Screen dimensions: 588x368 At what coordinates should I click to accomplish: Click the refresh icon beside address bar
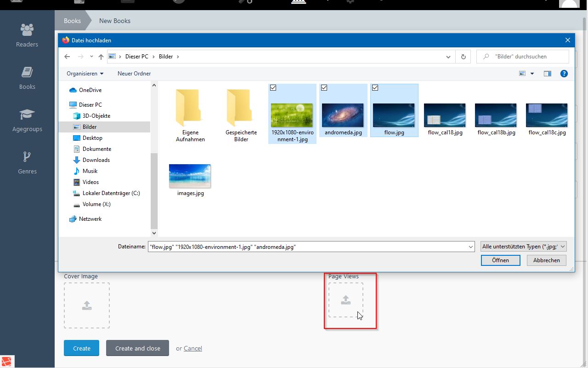[463, 57]
